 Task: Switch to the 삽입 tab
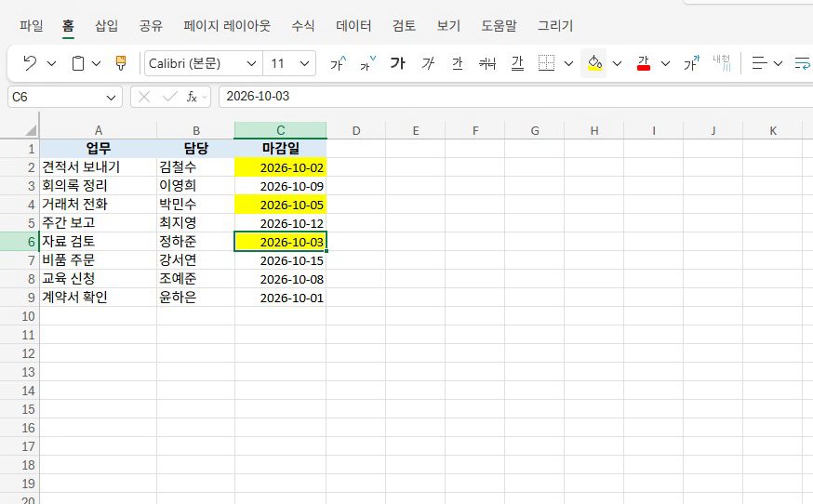click(106, 25)
